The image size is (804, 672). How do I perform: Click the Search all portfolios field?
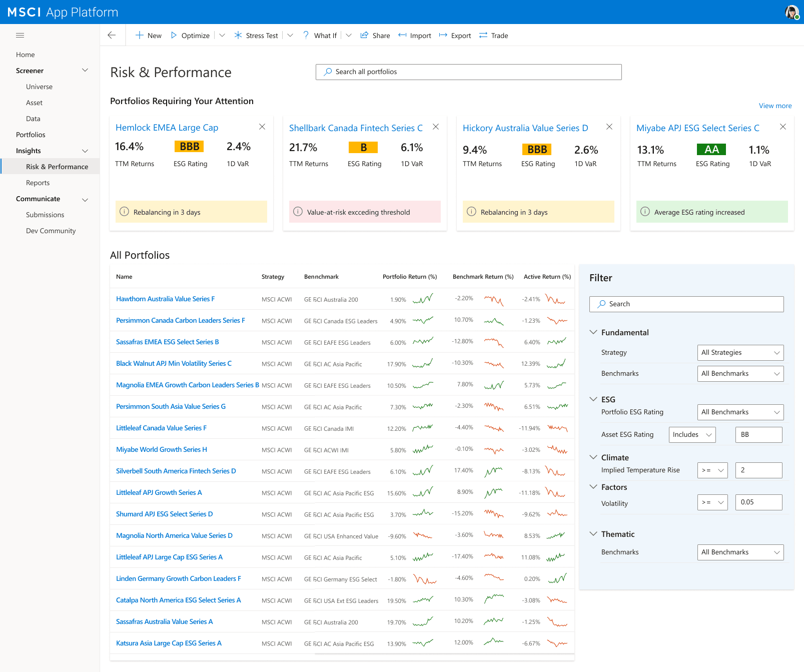click(468, 72)
